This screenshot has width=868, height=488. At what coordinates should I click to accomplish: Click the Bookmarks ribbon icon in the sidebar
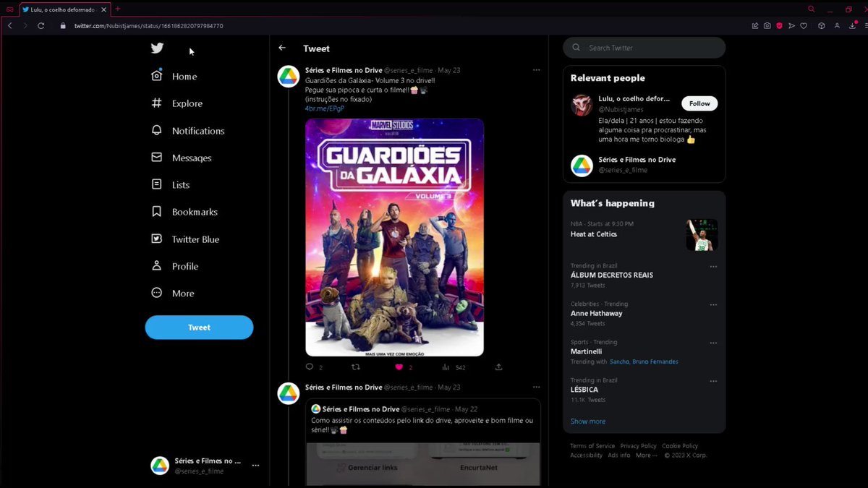(x=156, y=212)
